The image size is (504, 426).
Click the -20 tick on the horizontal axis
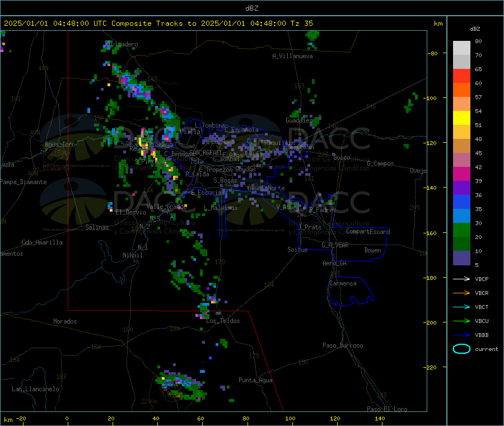click(x=21, y=418)
